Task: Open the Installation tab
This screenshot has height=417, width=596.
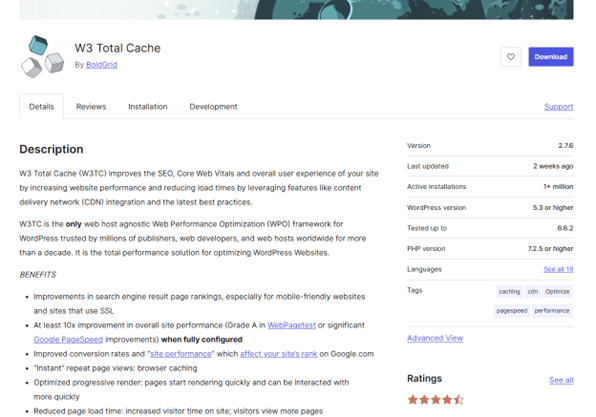Action: tap(148, 107)
